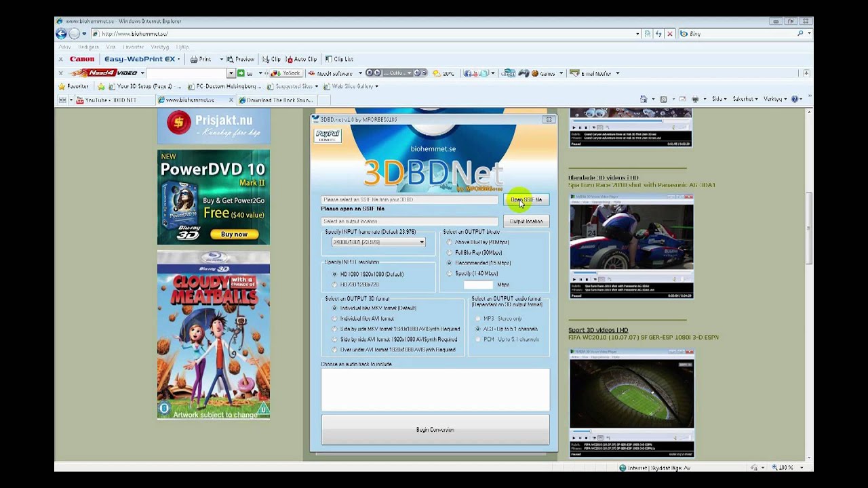Open the Verktyg command bar dropdown
The width and height of the screenshot is (868, 488).
click(x=774, y=99)
